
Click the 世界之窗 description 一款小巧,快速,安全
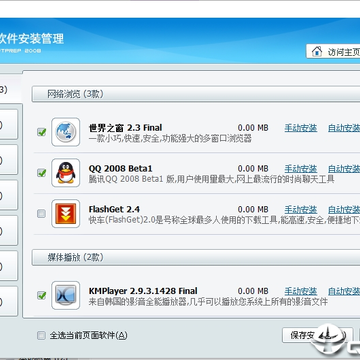tap(170, 138)
